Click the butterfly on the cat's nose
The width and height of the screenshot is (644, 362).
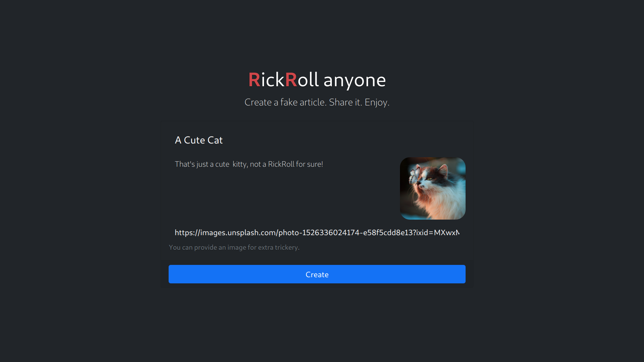click(414, 175)
